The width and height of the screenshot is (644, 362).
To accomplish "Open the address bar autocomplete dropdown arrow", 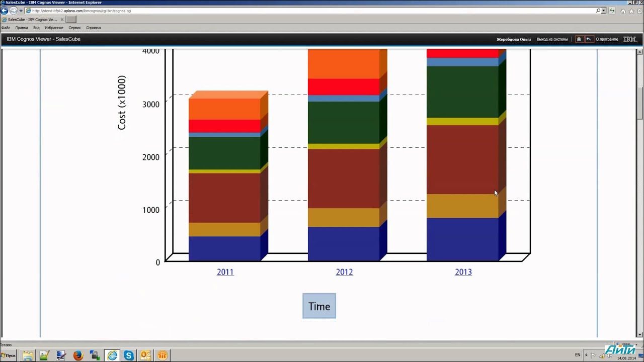I will (603, 11).
